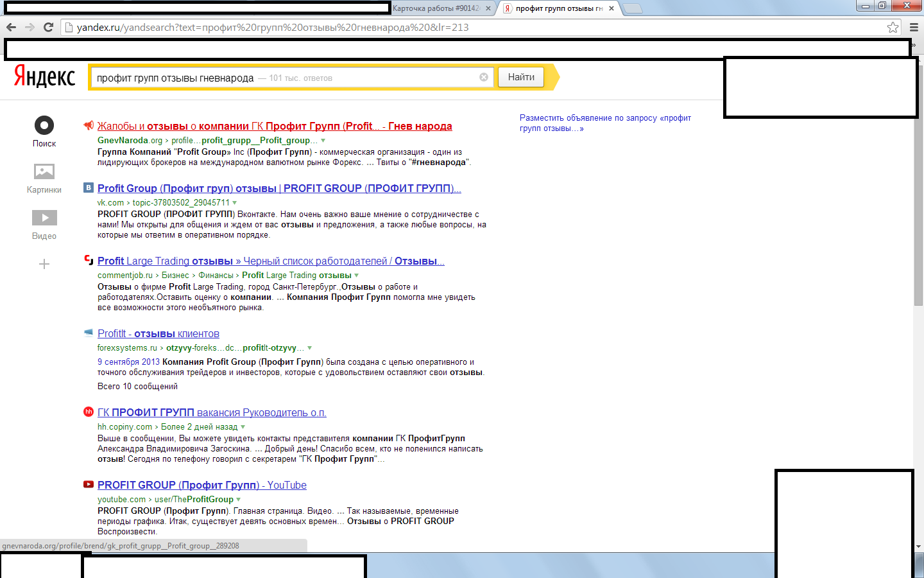Click the "101 тыс. ответов" count text
The image size is (924, 578).
pos(301,78)
